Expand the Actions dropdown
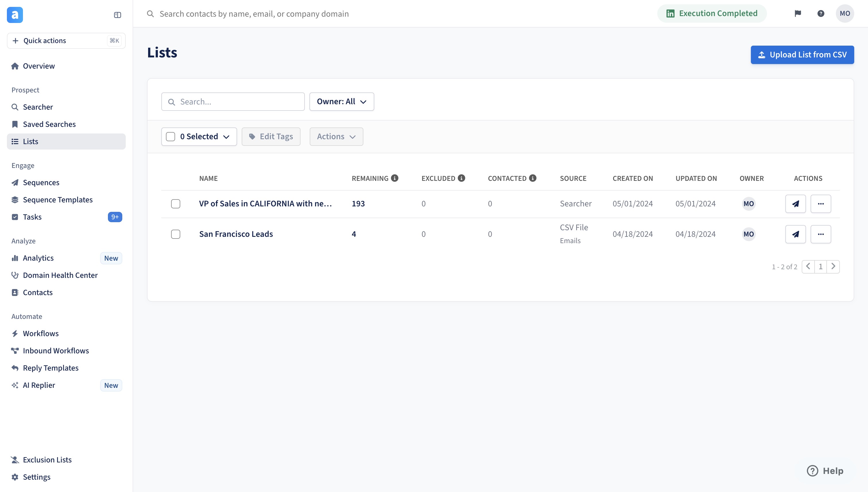This screenshot has height=492, width=868. (336, 137)
